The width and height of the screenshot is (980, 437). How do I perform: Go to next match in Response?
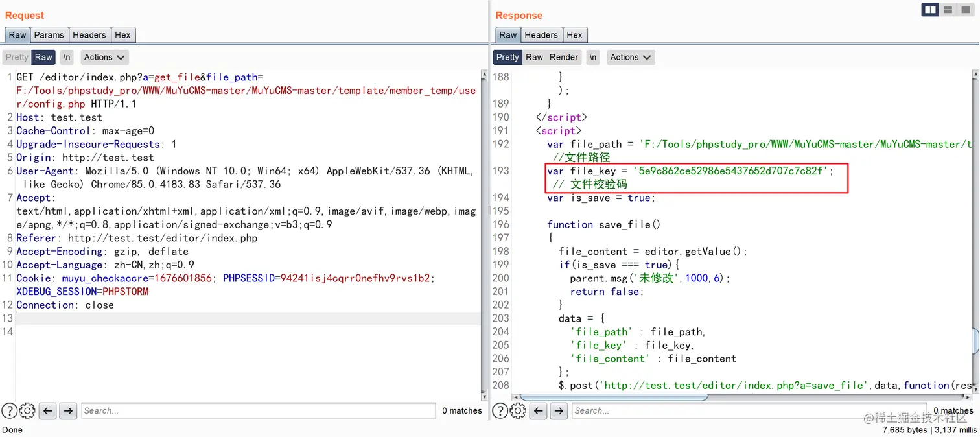coord(558,410)
